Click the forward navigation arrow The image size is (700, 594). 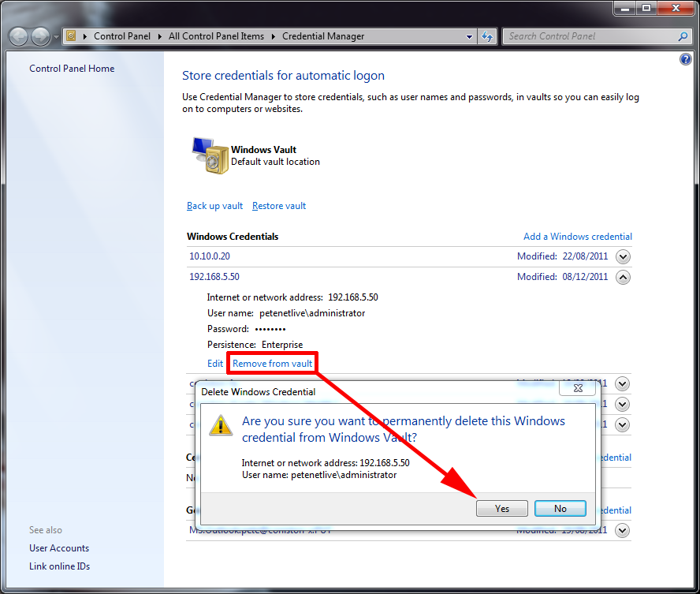point(39,35)
